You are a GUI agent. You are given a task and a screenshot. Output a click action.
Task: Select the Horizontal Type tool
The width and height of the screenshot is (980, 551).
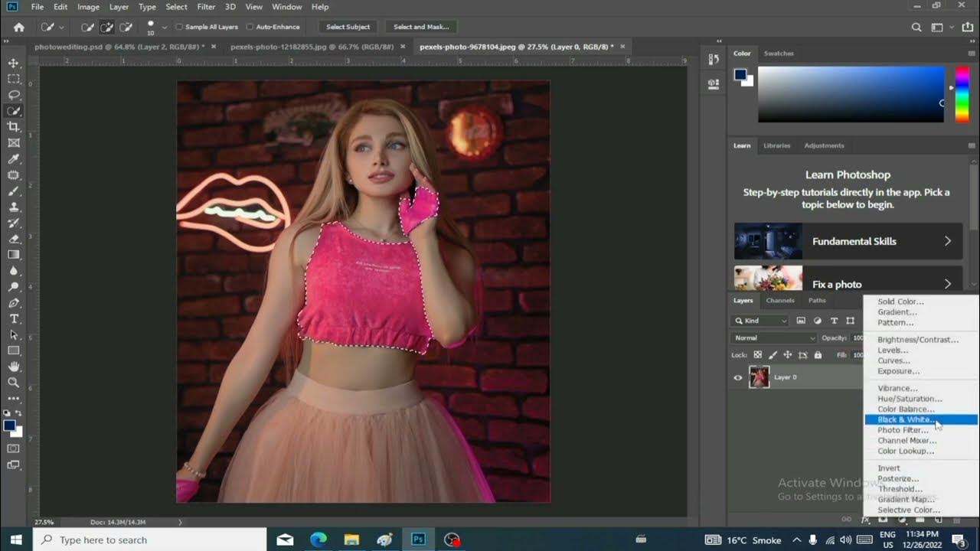[x=13, y=318]
